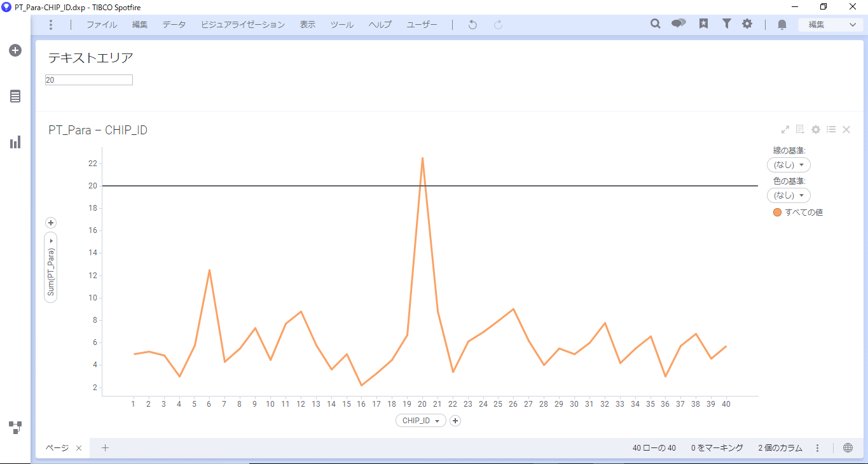Click the すべての値 legend label
Image resolution: width=868 pixels, height=464 pixels.
[804, 213]
